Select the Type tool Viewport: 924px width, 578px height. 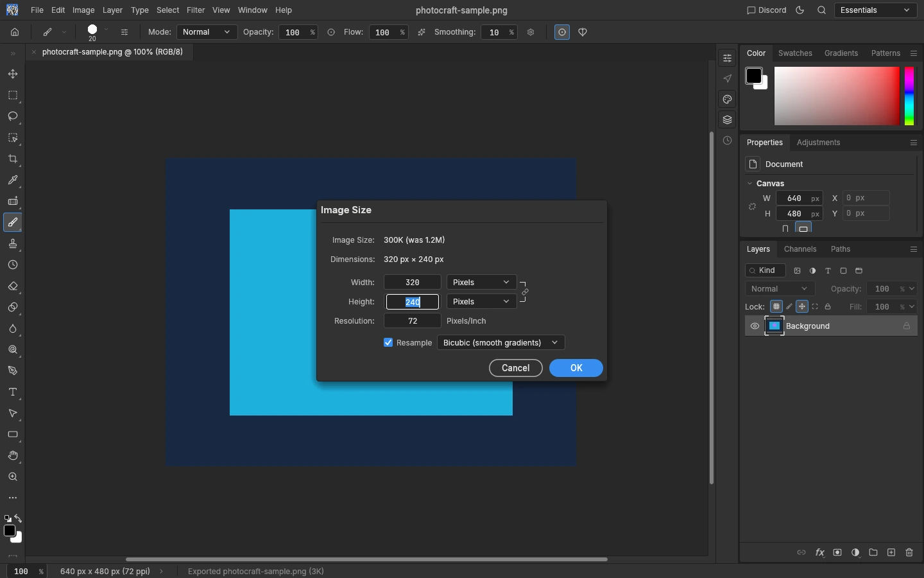(13, 392)
